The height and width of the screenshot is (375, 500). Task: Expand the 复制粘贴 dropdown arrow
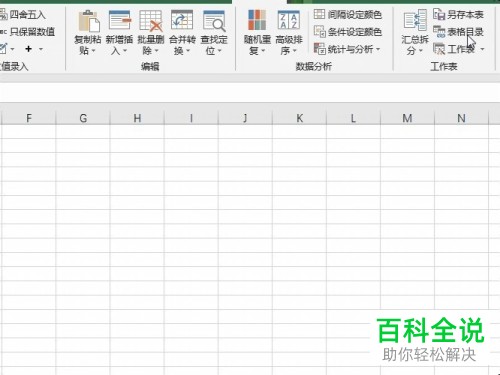point(93,51)
